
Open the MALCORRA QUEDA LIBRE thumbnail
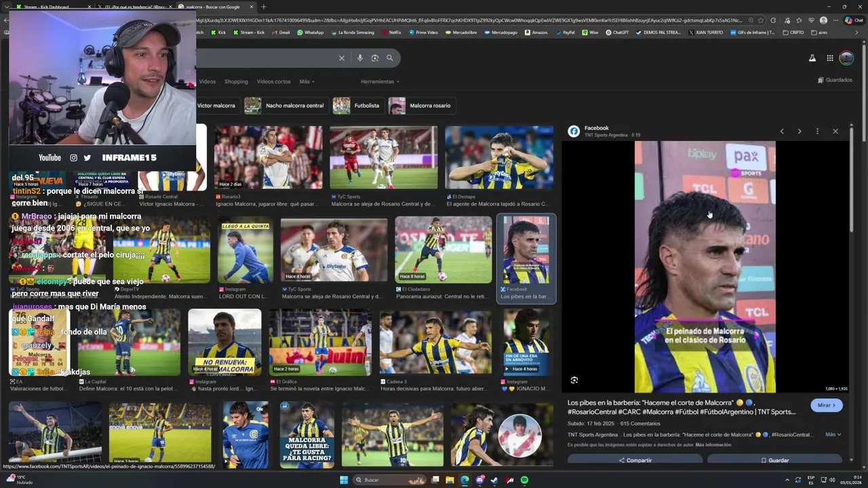click(x=307, y=434)
